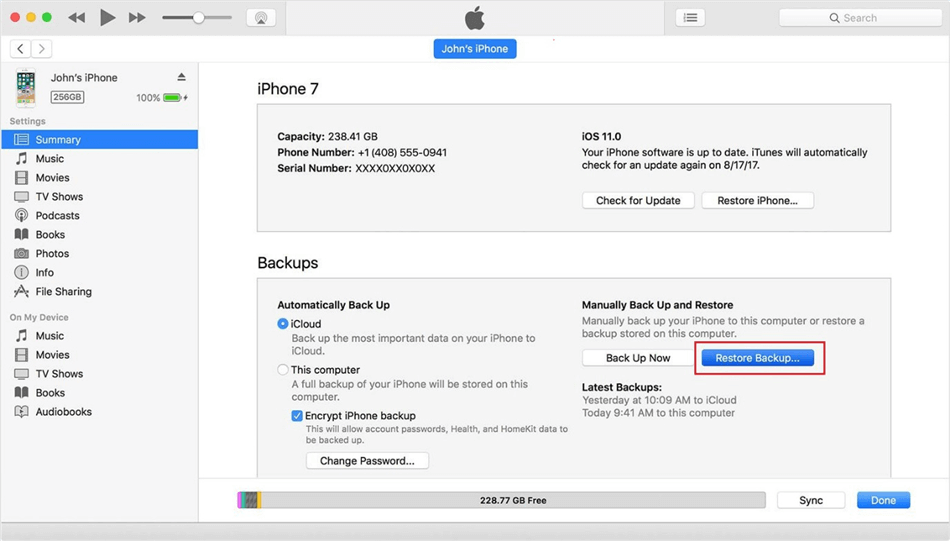Click the 256GB capacity label
Viewport: 950px width, 541px height.
[x=67, y=97]
